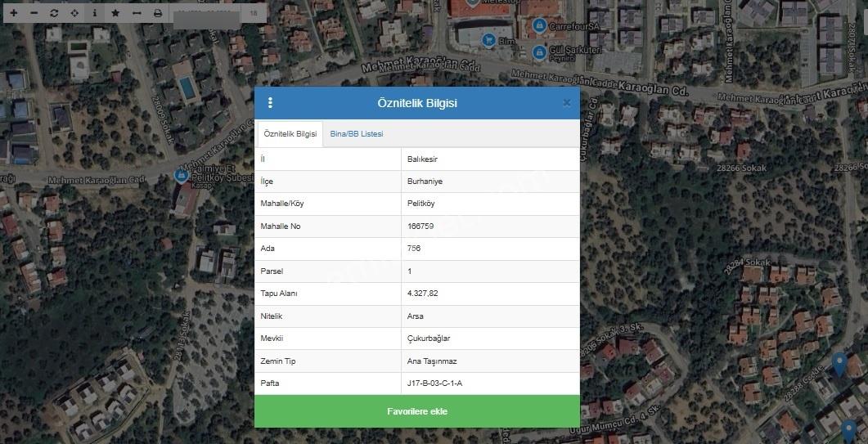Select the Tapu Alanı value 4.327,82

[491, 294]
